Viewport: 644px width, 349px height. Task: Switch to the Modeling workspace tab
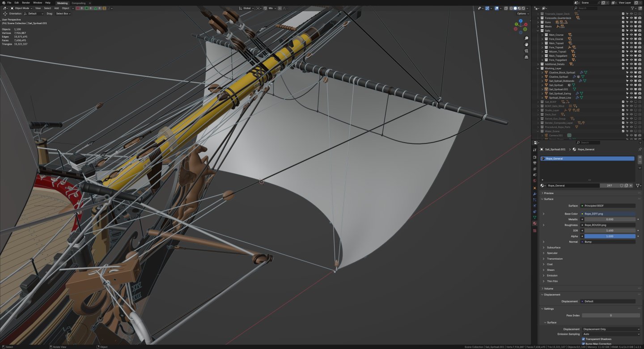tap(62, 3)
